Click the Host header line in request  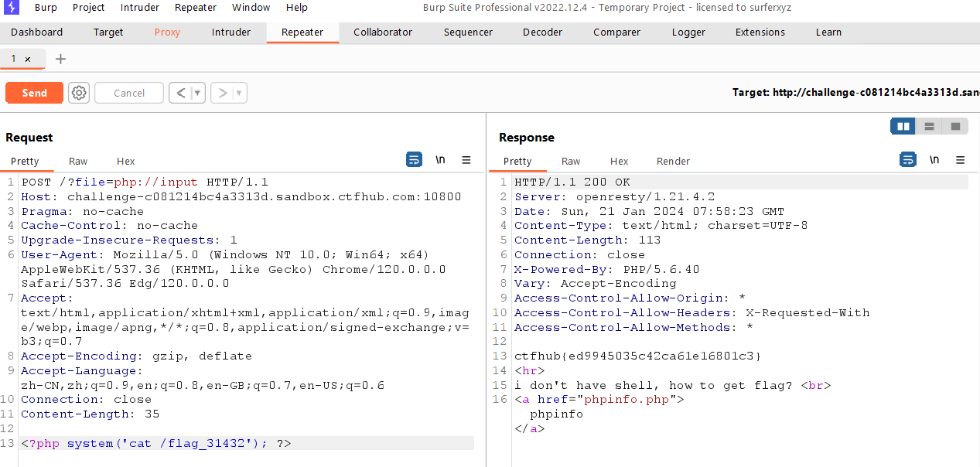point(241,196)
